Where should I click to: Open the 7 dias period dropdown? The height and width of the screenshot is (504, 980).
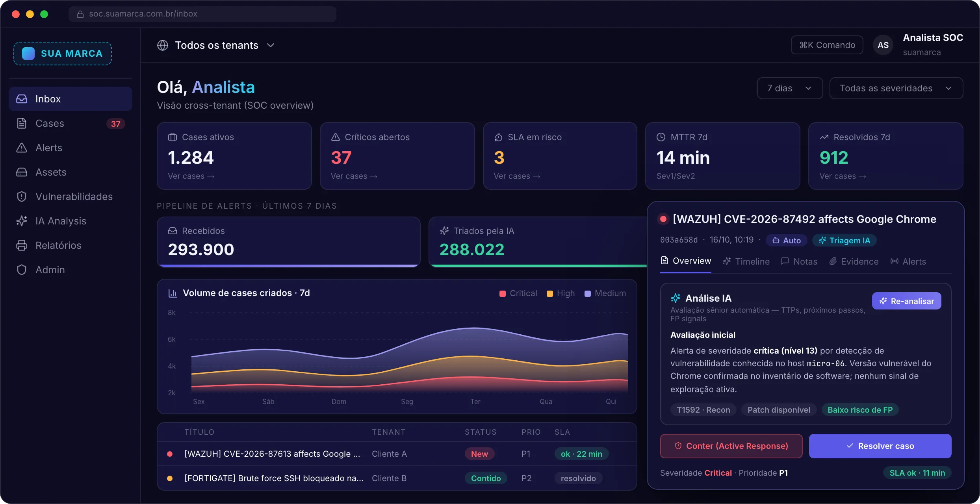[790, 88]
